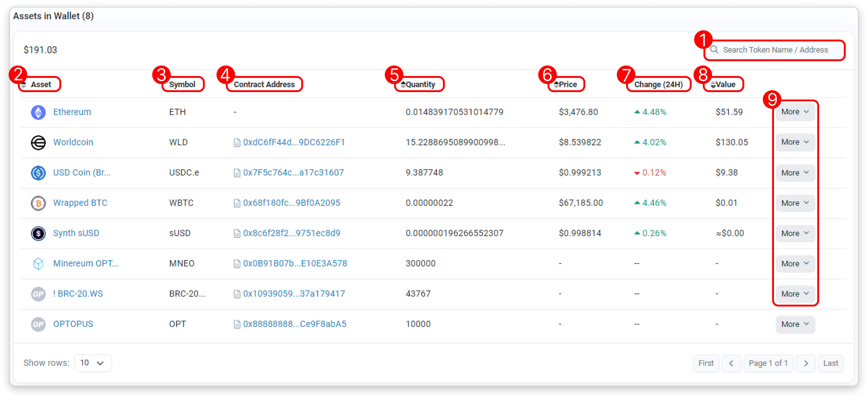Click the Worldcoin token logo icon
Image resolution: width=868 pixels, height=398 pixels.
click(x=38, y=142)
